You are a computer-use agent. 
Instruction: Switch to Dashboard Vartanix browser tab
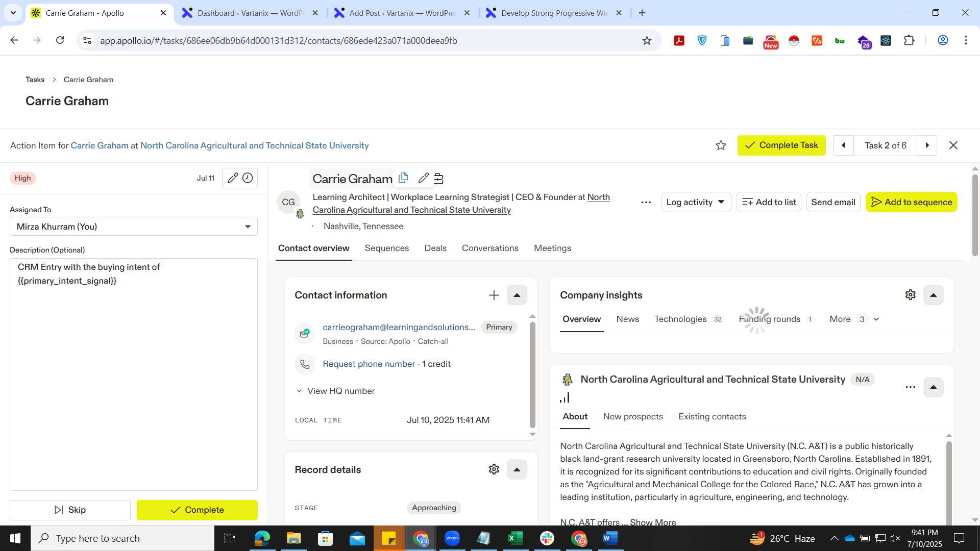click(x=250, y=13)
